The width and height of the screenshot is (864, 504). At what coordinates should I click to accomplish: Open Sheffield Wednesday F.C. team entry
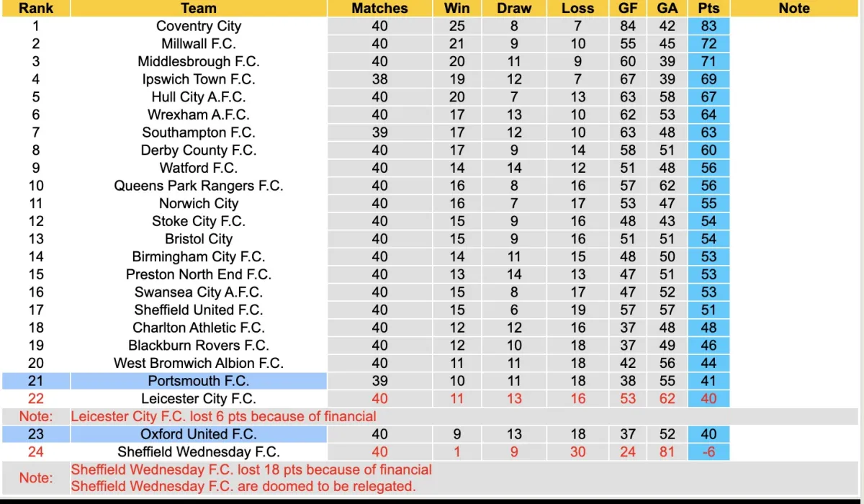(199, 452)
